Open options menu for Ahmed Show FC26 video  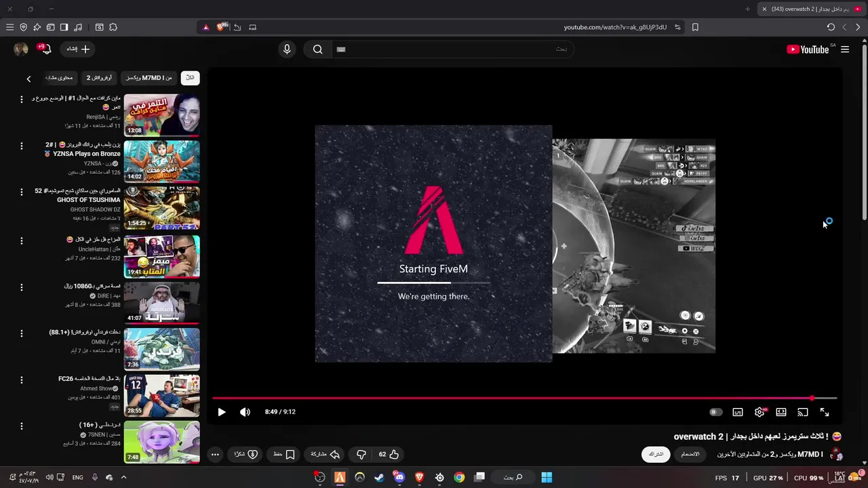point(21,380)
